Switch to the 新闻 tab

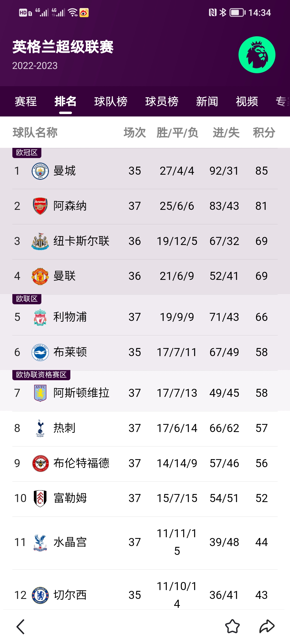coord(207,101)
